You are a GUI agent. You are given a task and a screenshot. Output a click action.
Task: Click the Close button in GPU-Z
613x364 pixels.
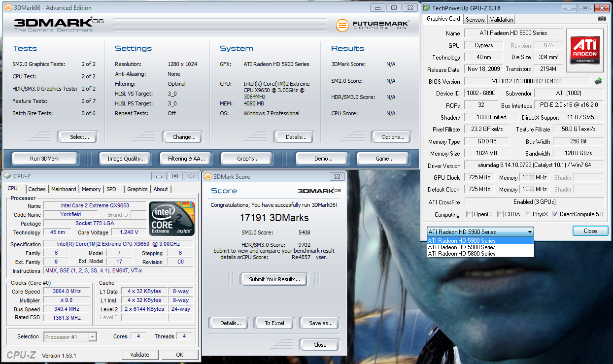pos(590,231)
